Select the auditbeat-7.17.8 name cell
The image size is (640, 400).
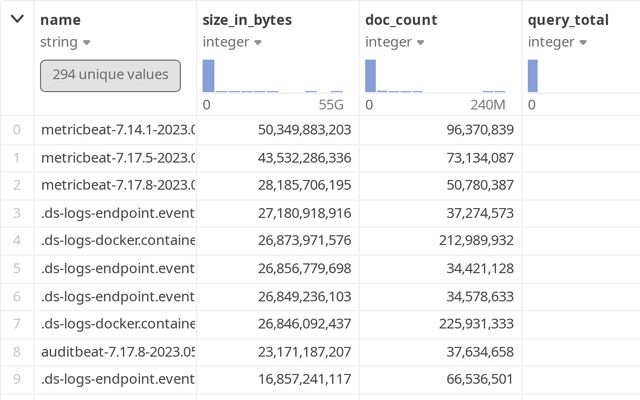tap(117, 352)
